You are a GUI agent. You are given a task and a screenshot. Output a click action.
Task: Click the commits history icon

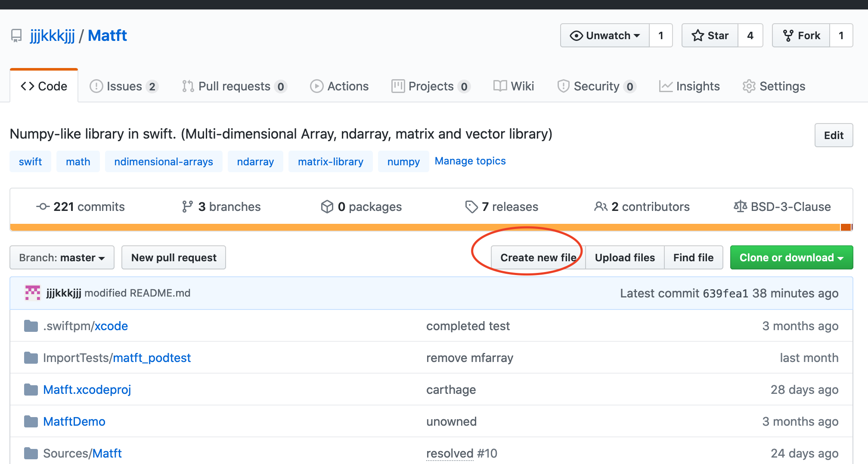[43, 207]
